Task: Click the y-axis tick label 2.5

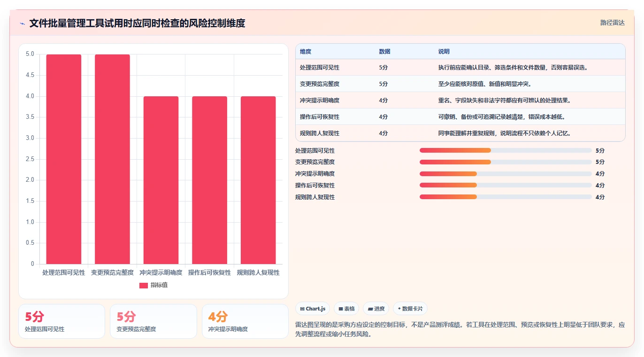Action: click(30, 159)
